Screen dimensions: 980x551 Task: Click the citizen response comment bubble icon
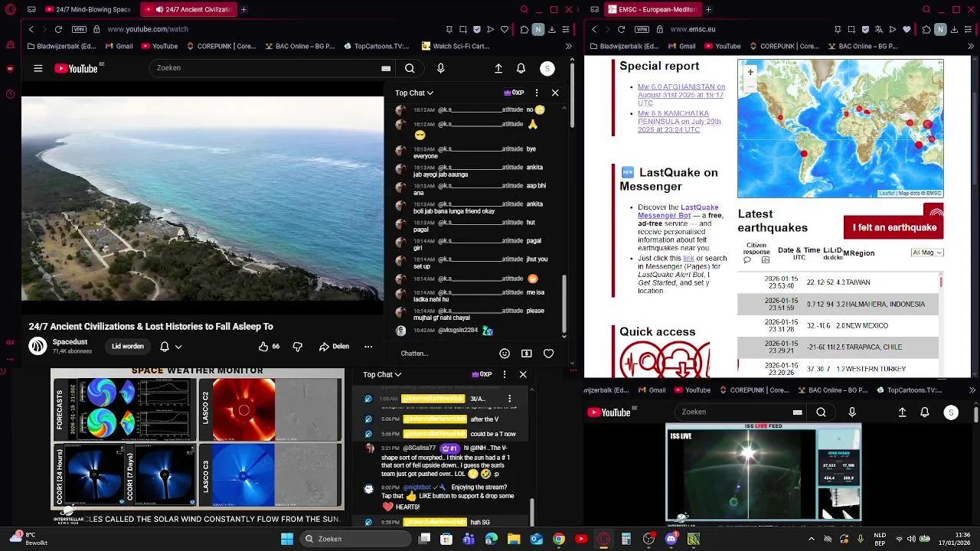click(747, 260)
